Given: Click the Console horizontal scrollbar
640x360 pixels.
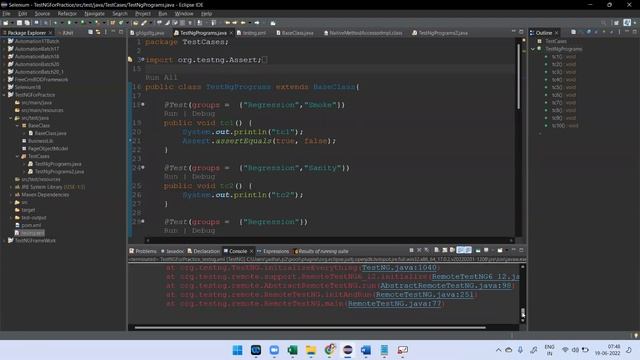Looking at the screenshot, I should [x=310, y=327].
